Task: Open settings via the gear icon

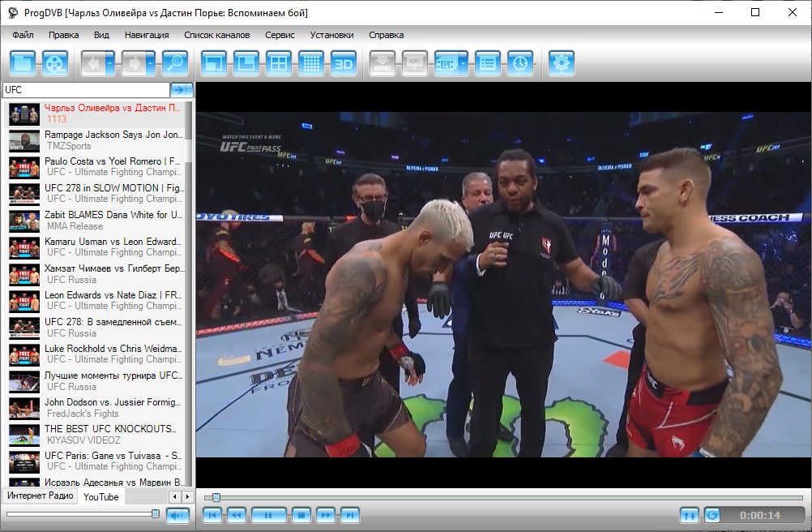Action: tap(562, 63)
